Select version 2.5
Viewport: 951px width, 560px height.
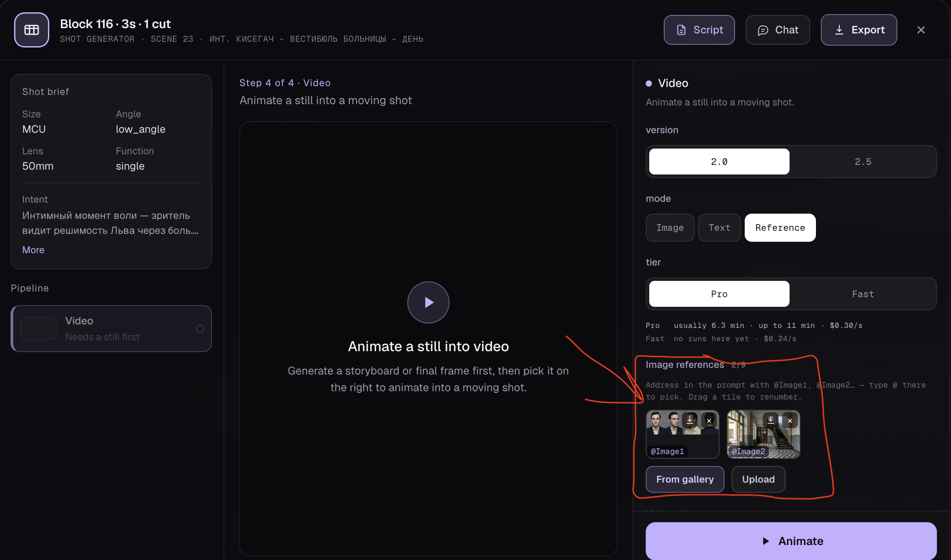[x=863, y=162]
